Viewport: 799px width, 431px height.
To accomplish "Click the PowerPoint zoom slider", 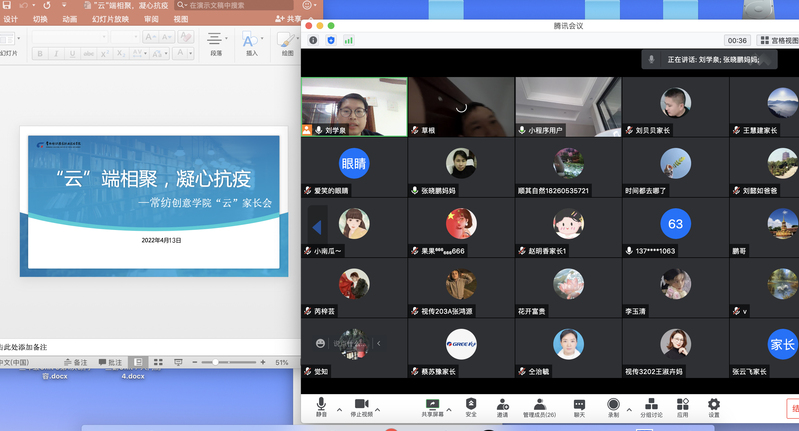I will (x=213, y=362).
